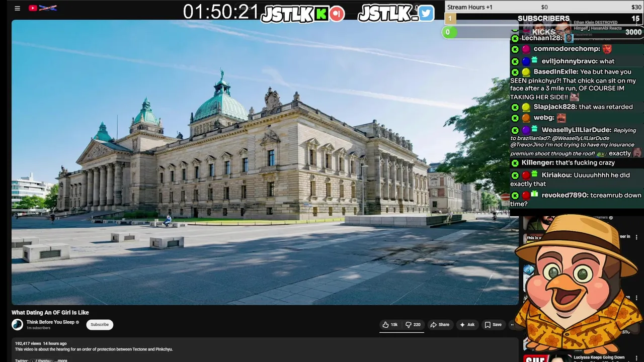
Task: Open the more actions ellipsis beside Save
Action: tap(513, 325)
